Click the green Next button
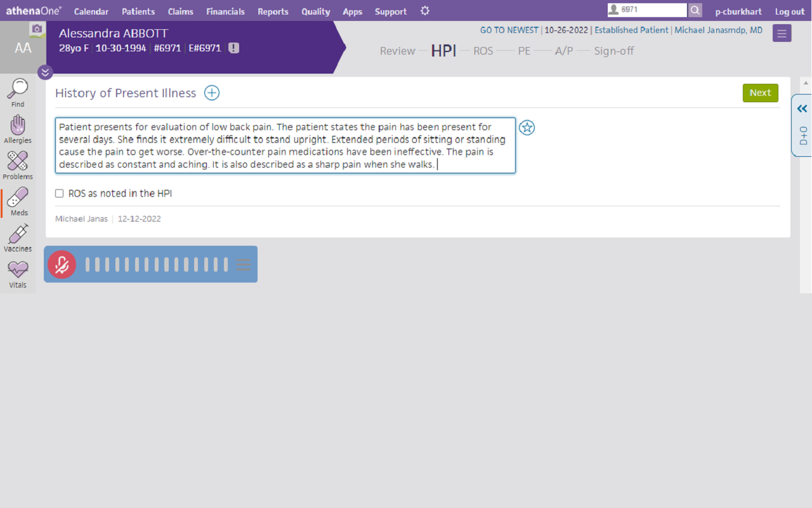Viewport: 812px width, 508px height. point(760,93)
